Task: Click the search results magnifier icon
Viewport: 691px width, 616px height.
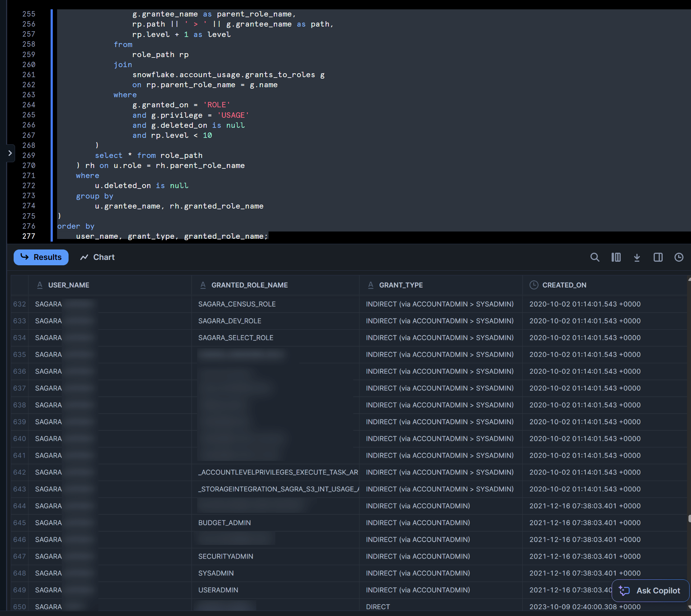Action: click(595, 257)
